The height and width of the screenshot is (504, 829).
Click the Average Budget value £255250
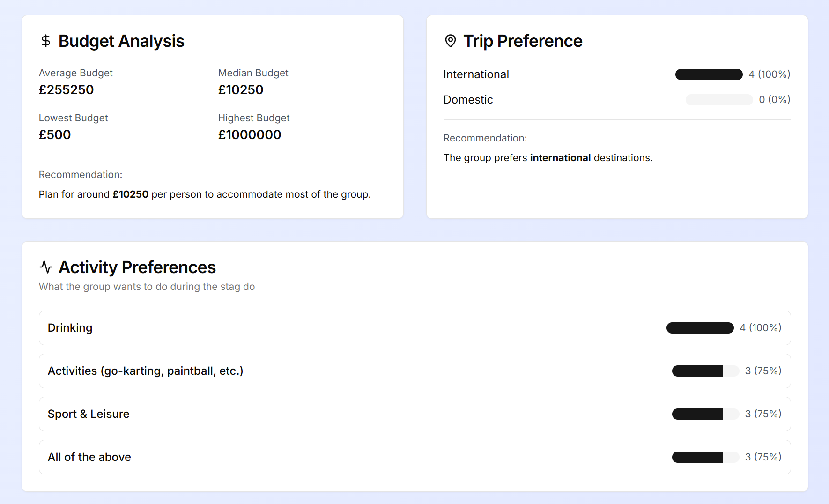click(67, 89)
